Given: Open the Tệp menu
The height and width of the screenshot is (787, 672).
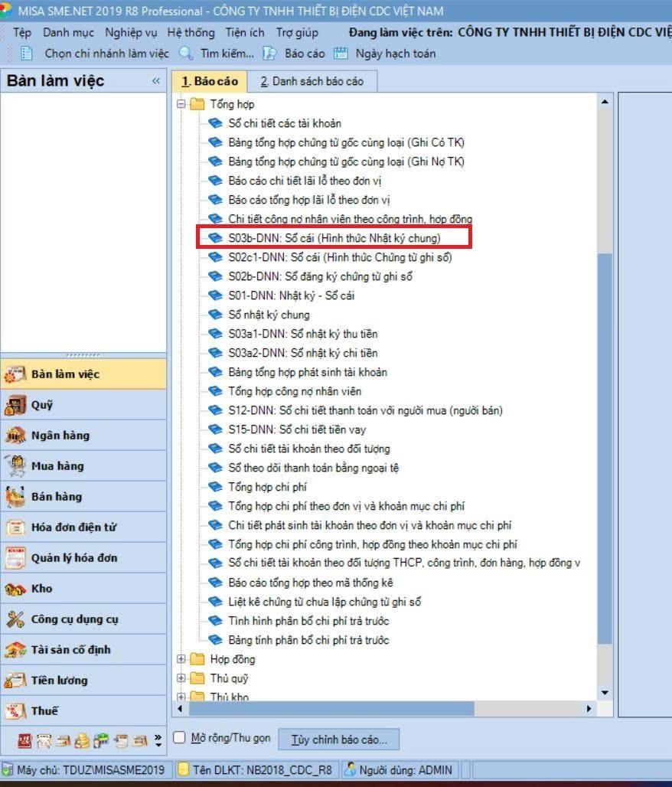Looking at the screenshot, I should click(x=22, y=33).
